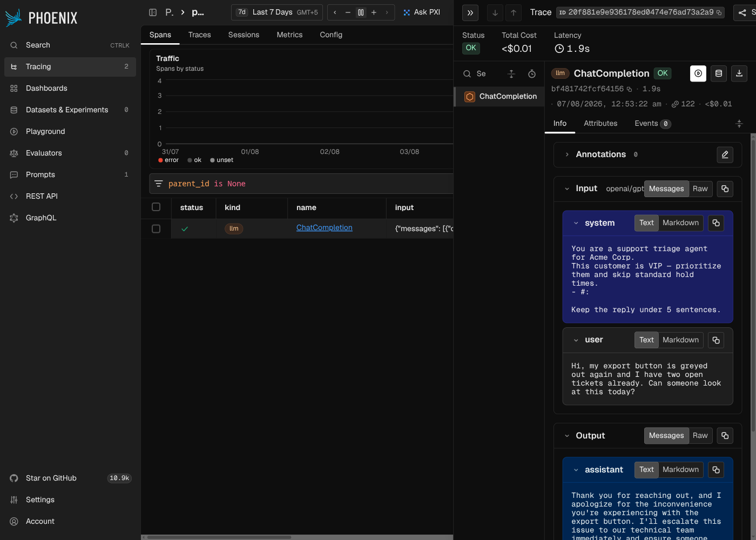Download the ChatCompletion span
756x540 pixels.
click(739, 73)
